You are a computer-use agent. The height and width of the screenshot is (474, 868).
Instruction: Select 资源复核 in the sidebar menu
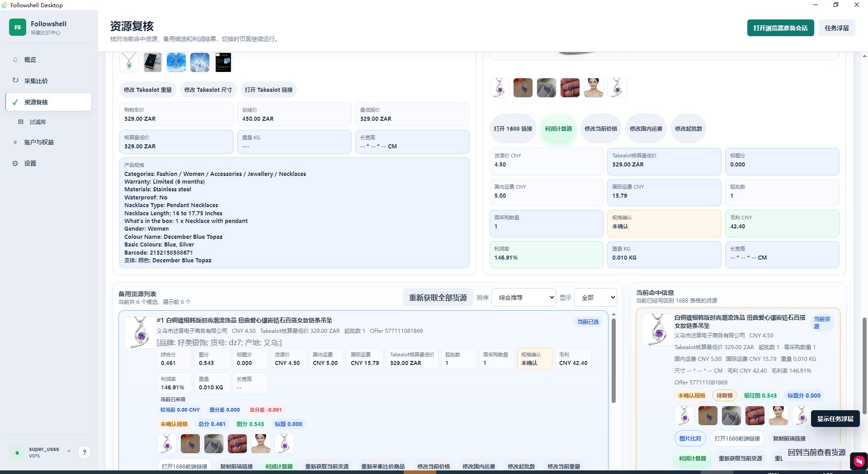point(48,102)
